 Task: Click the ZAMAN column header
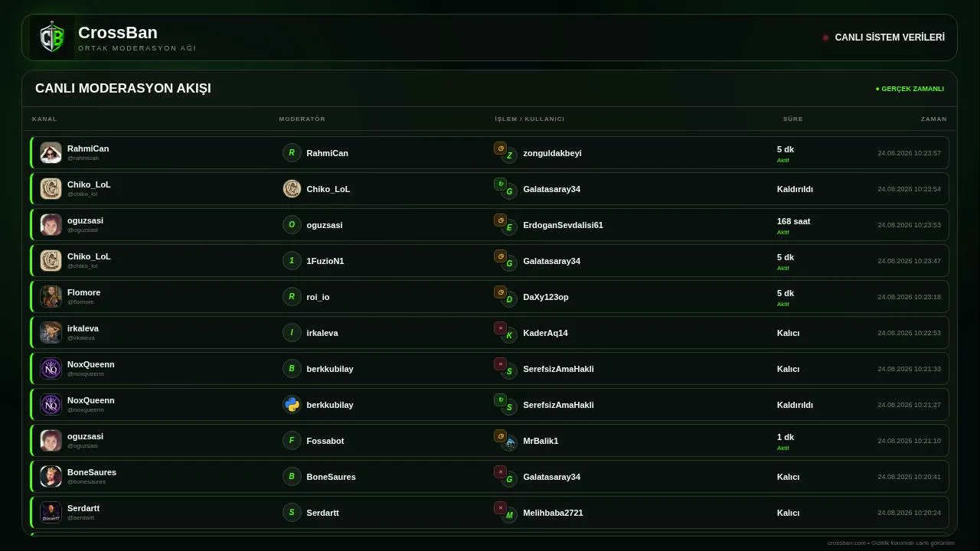(933, 119)
